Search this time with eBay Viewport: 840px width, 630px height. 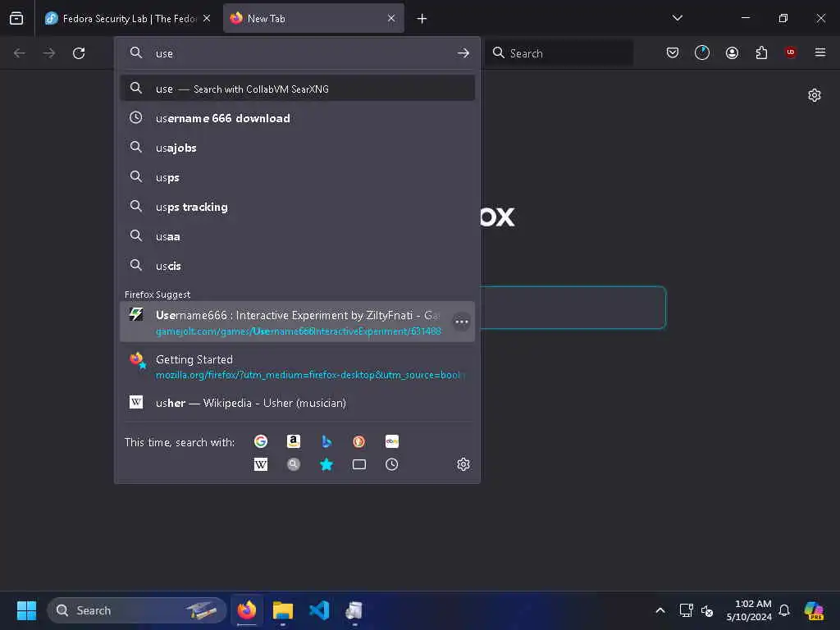(391, 441)
